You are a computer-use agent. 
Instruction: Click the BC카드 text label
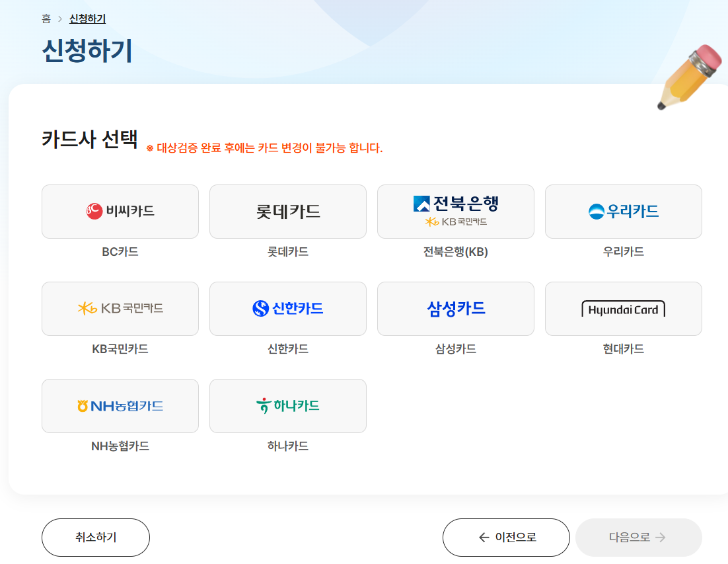(x=120, y=252)
